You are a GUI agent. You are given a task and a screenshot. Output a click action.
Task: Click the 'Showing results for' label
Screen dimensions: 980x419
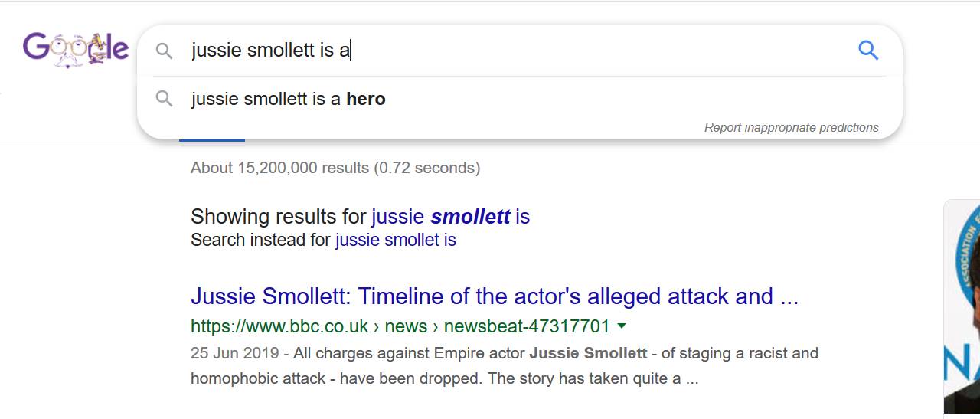coord(279,217)
